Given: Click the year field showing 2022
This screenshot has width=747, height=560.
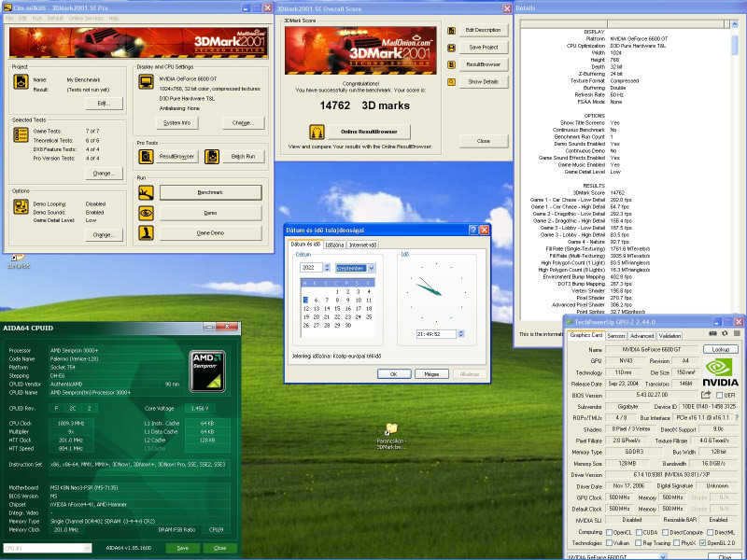Looking at the screenshot, I should click(312, 268).
